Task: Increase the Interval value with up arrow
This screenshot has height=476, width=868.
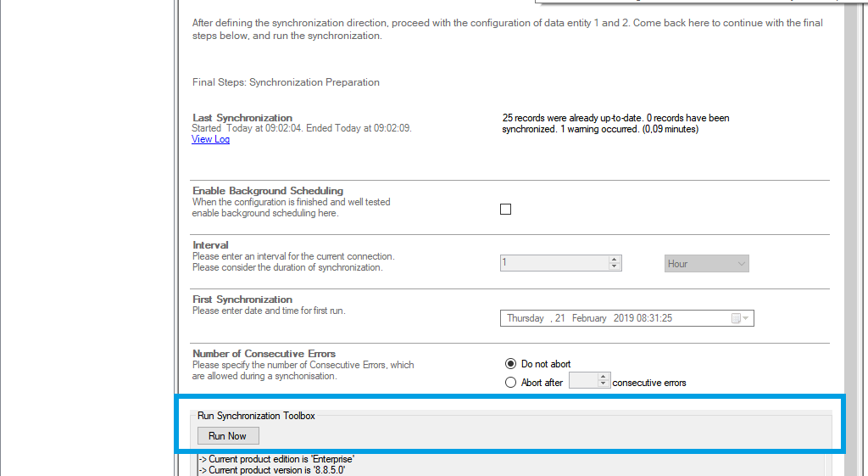Action: click(x=615, y=260)
